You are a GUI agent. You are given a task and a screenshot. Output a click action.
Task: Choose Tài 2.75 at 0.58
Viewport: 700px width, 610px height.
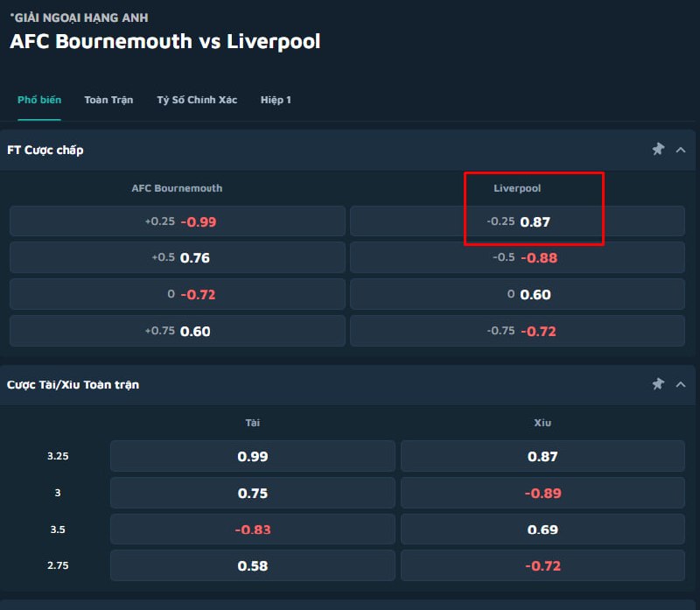[253, 565]
